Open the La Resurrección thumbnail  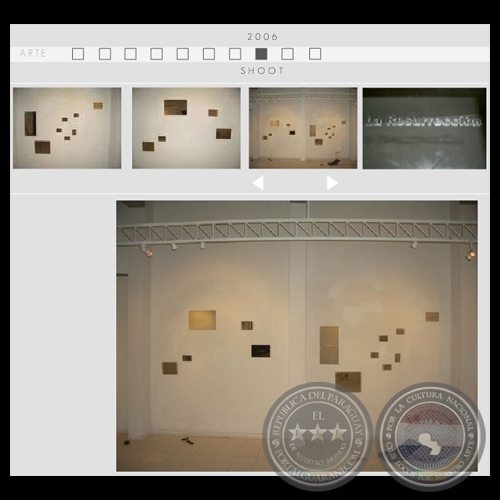click(x=424, y=128)
